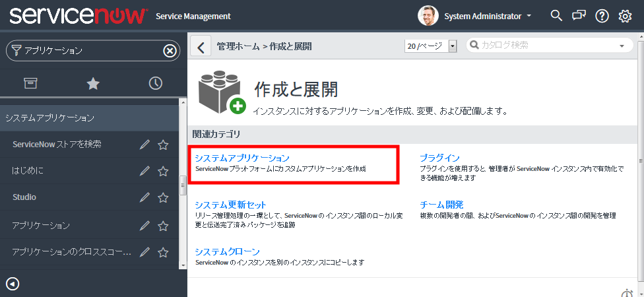
Task: Open the Studio module
Action: [x=24, y=197]
